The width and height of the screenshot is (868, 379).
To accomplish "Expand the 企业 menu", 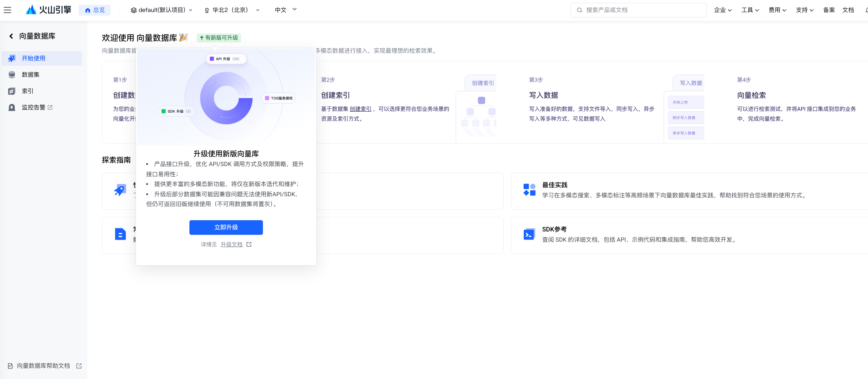I will pos(723,10).
